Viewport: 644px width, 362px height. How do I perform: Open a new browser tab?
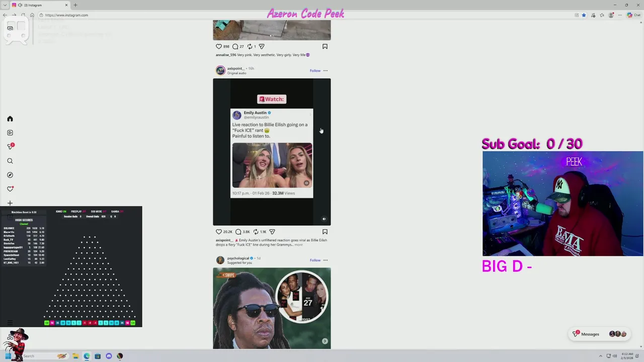(75, 5)
